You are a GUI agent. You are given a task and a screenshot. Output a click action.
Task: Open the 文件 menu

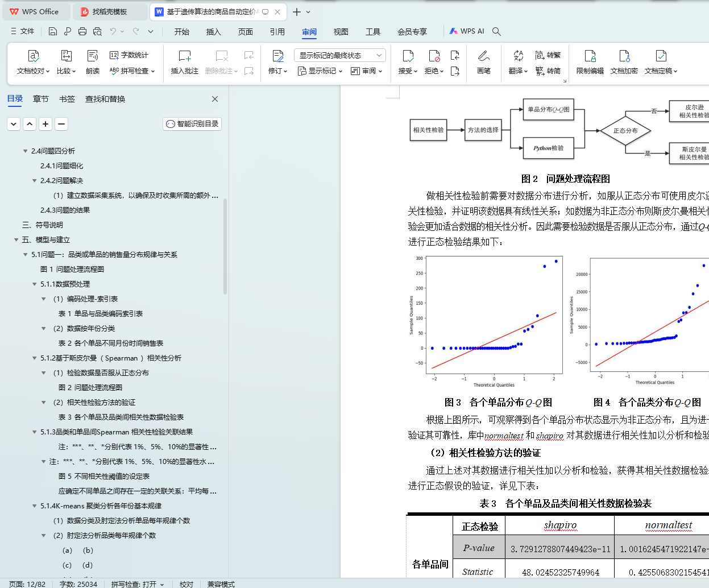click(x=23, y=31)
